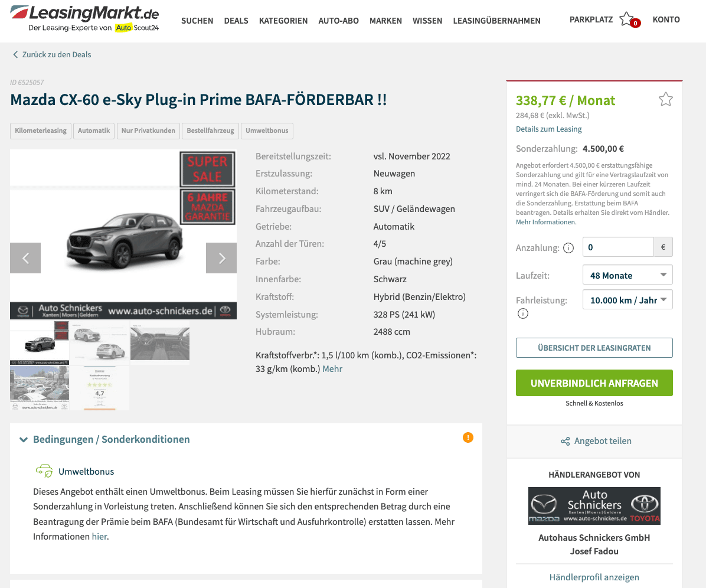Click the UNVERBINDLICH ANFRAGEN button
Viewport: 706px width, 588px height.
[x=594, y=383]
